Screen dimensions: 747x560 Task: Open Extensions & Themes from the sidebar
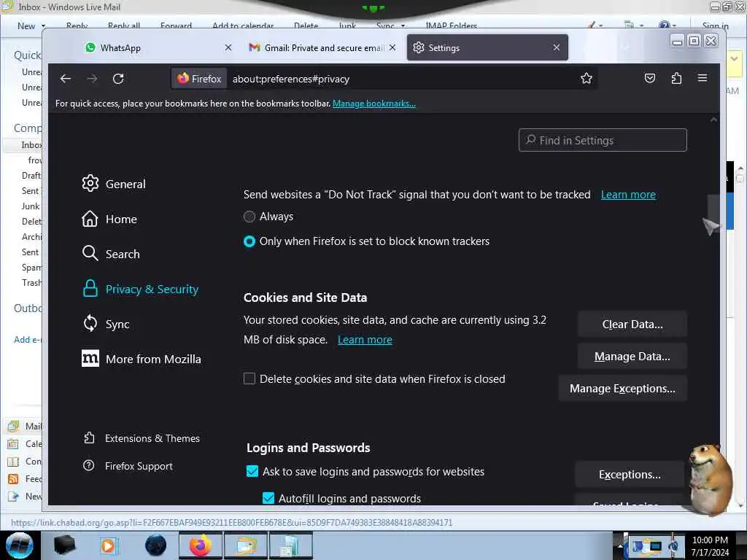[142, 438]
